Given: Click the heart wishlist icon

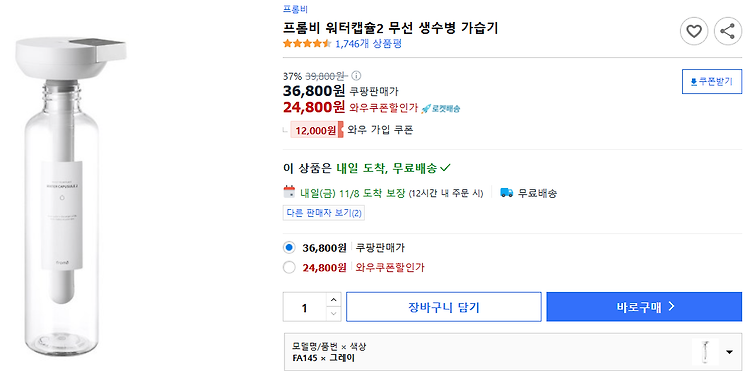Looking at the screenshot, I should tap(694, 32).
